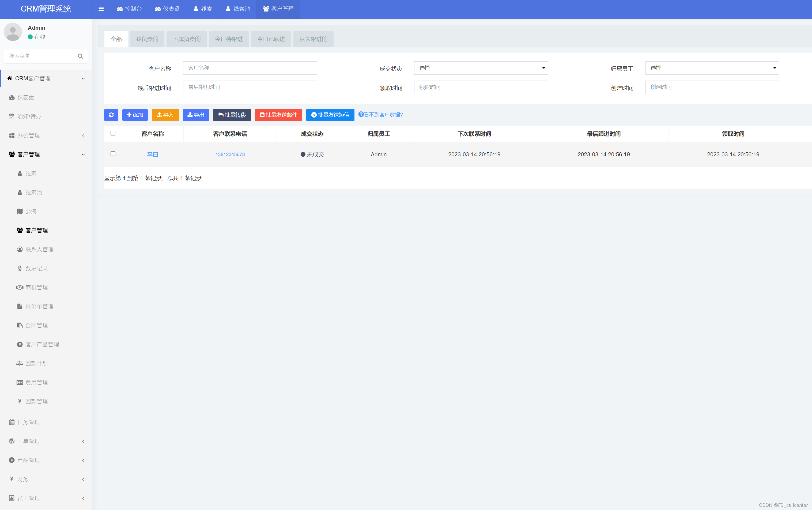Select the 客户管理 top tab
The height and width of the screenshot is (510, 812).
click(x=278, y=9)
